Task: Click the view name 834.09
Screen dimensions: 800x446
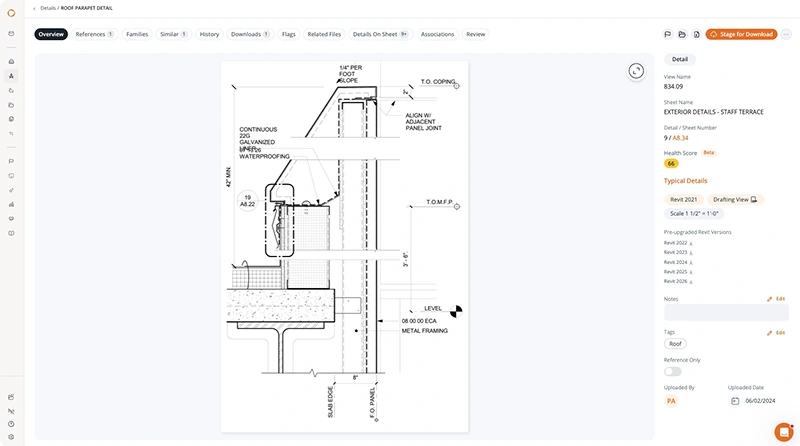Action: (x=673, y=87)
